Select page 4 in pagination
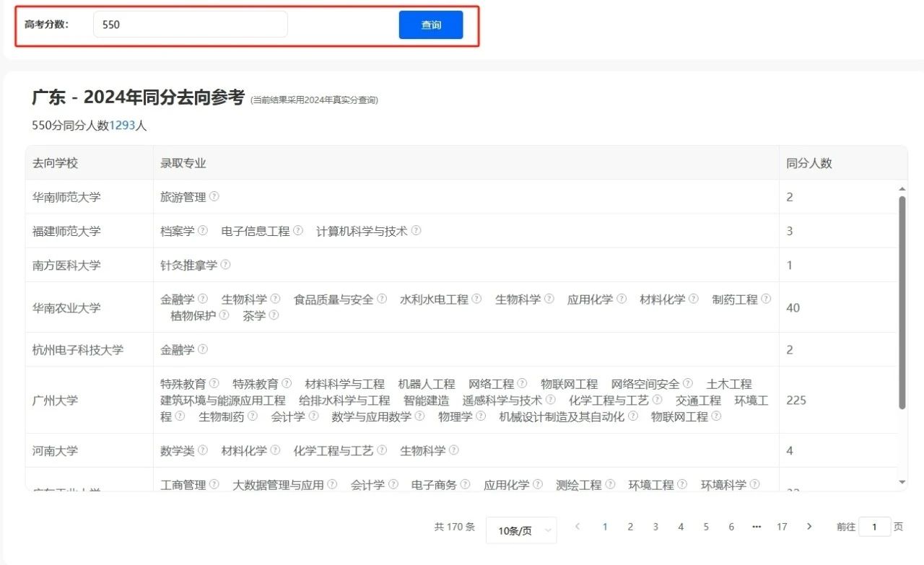This screenshot has height=565, width=924. click(680, 527)
